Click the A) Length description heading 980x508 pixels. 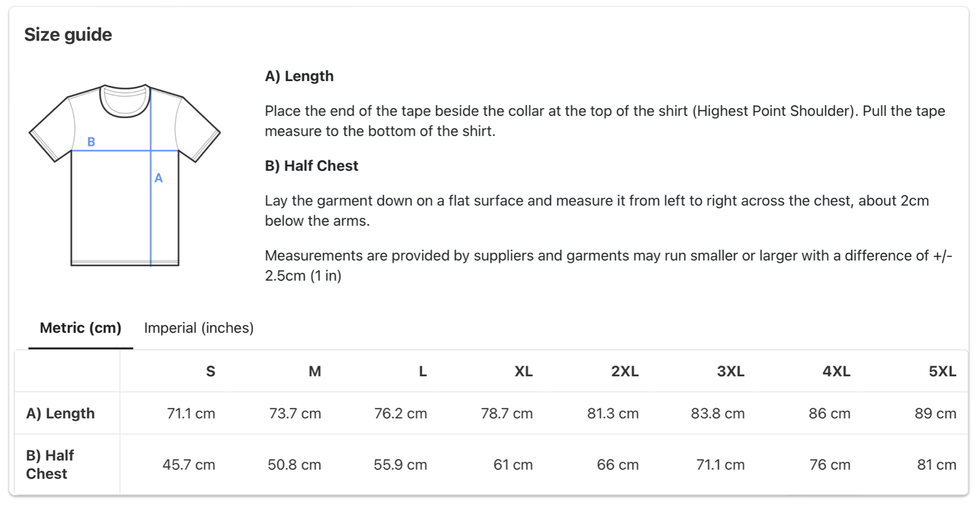(299, 76)
